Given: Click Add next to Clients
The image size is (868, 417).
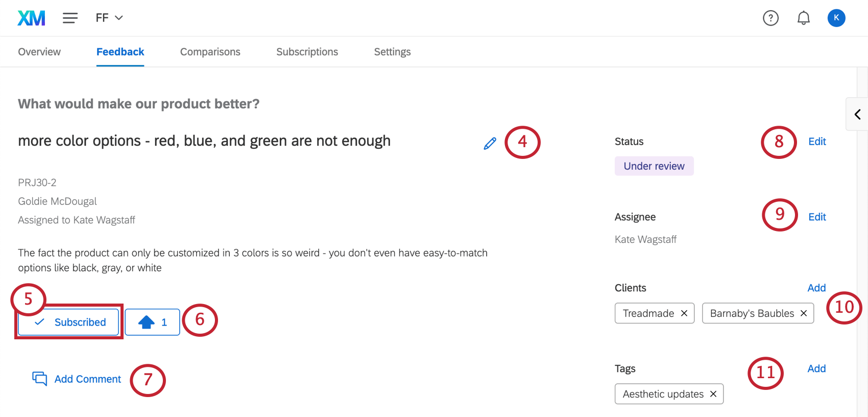Looking at the screenshot, I should tap(816, 288).
